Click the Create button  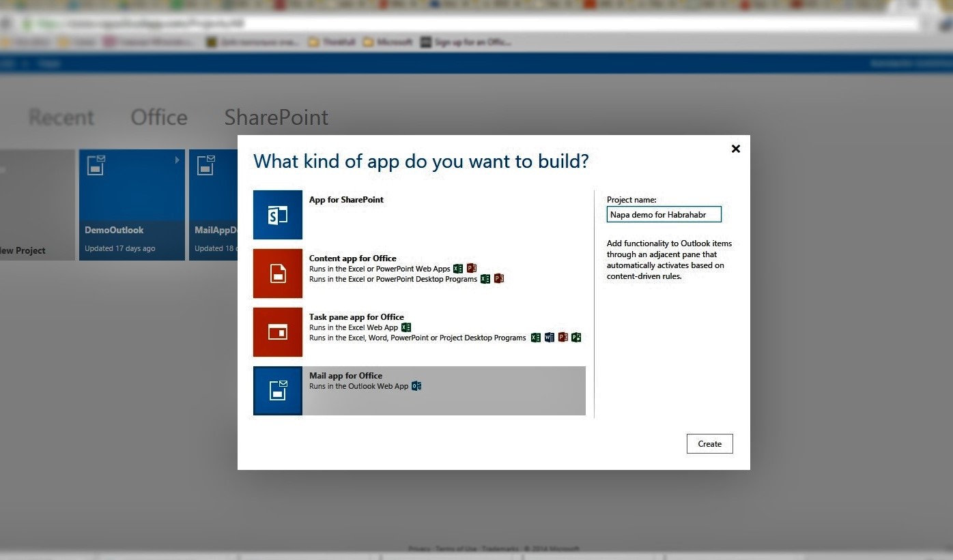pos(710,444)
